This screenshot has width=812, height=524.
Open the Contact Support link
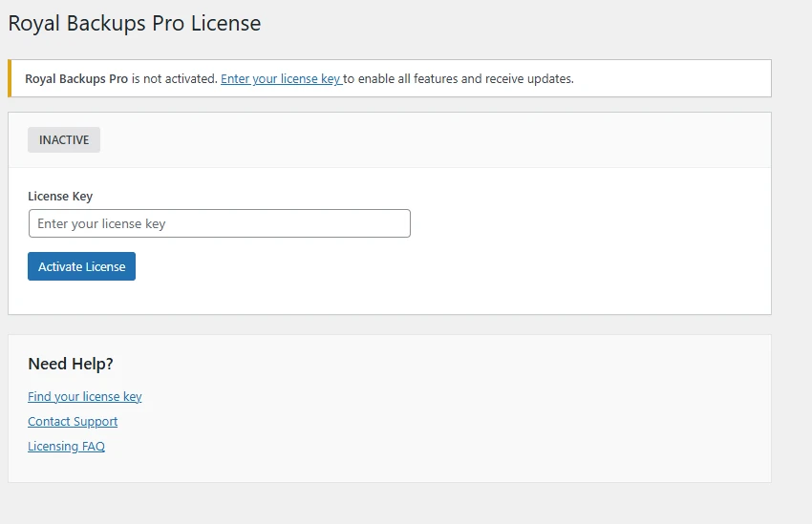[x=73, y=422]
